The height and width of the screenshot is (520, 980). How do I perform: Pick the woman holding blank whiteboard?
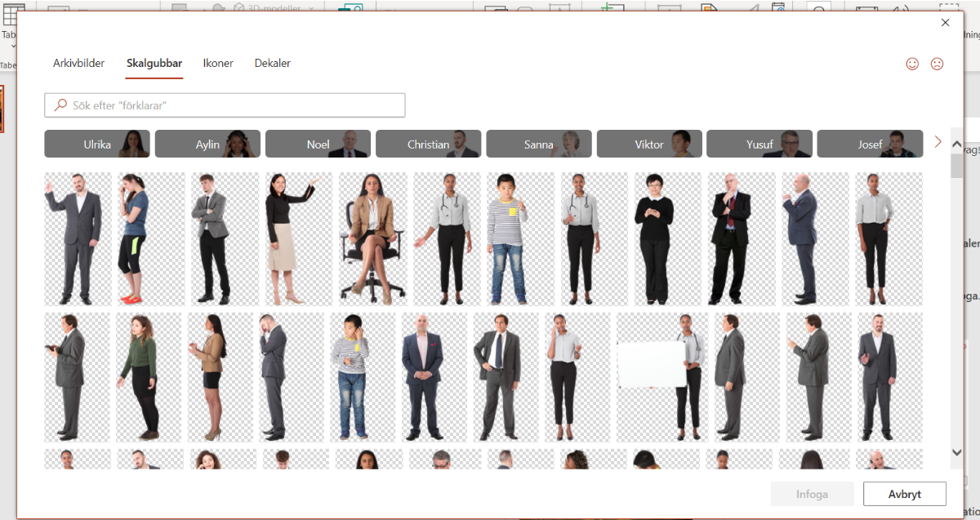[x=662, y=377]
